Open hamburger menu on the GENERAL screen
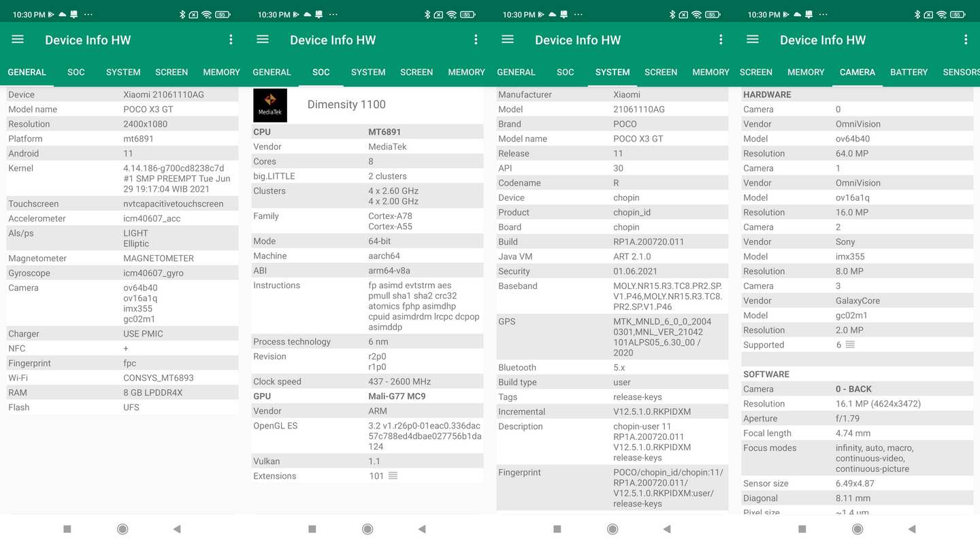Screen dimensions: 980x544 pyautogui.click(x=18, y=39)
